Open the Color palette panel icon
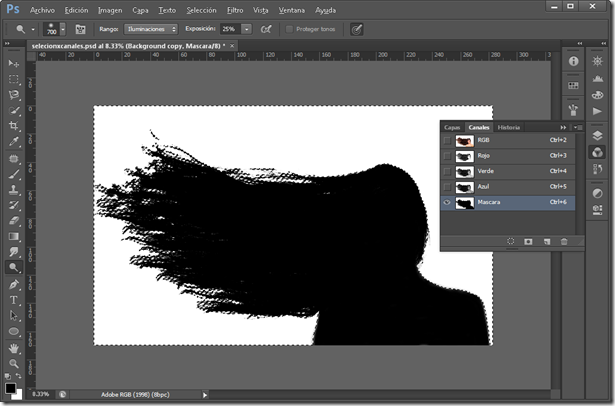This screenshot has width=615, height=406. click(x=598, y=95)
